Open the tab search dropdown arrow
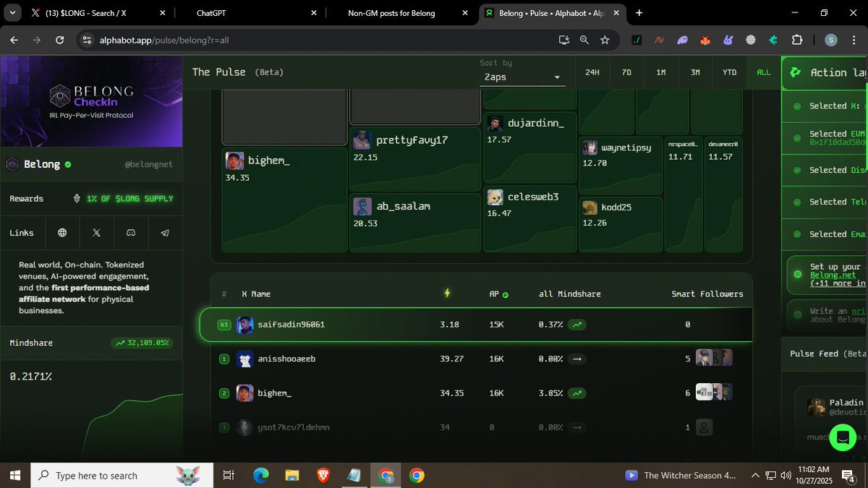The width and height of the screenshot is (868, 488). 11,13
